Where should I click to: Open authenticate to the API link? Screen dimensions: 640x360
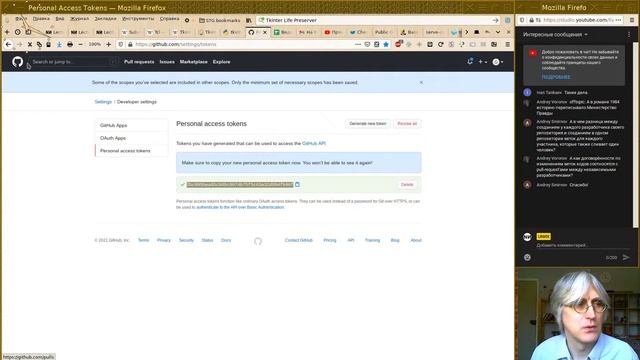click(240, 207)
